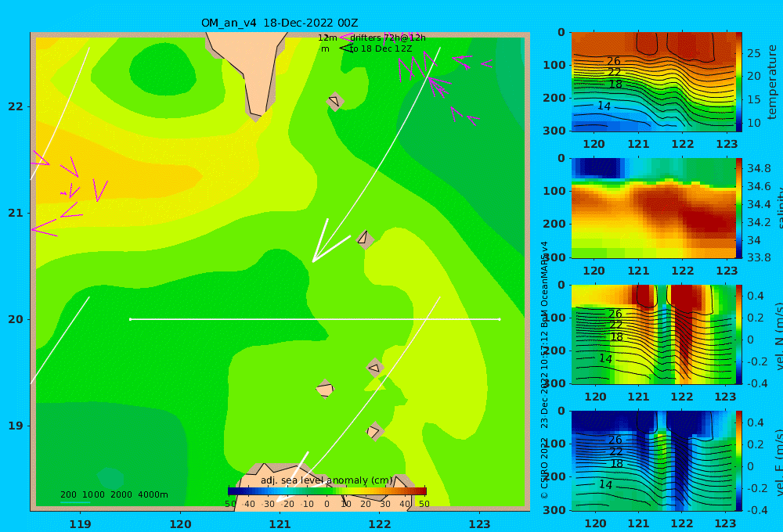This screenshot has width=783, height=532.
Task: Open the vel. N depth-section panel
Action: pos(653,335)
